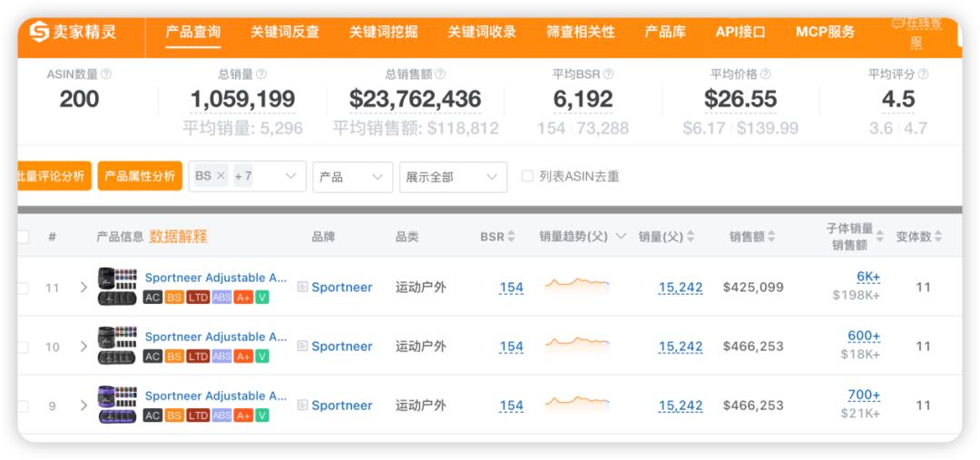Click total revenue $23,762,436
980x460 pixels.
[415, 99]
